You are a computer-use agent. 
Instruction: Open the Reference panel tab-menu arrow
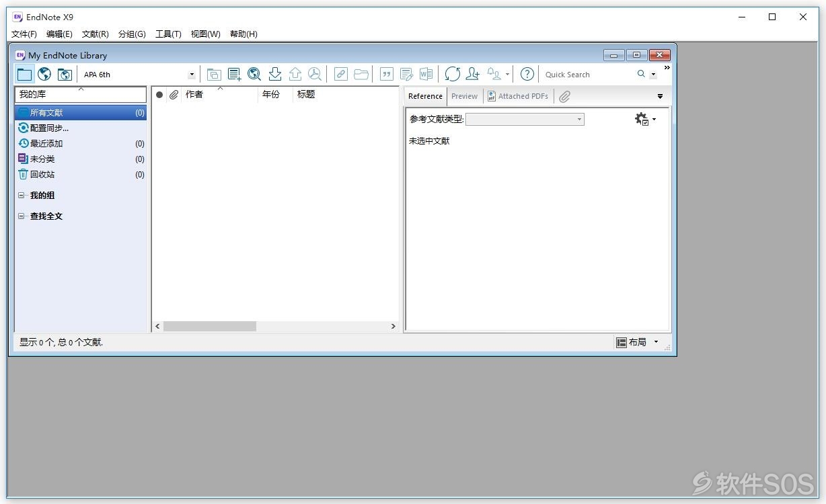click(660, 97)
